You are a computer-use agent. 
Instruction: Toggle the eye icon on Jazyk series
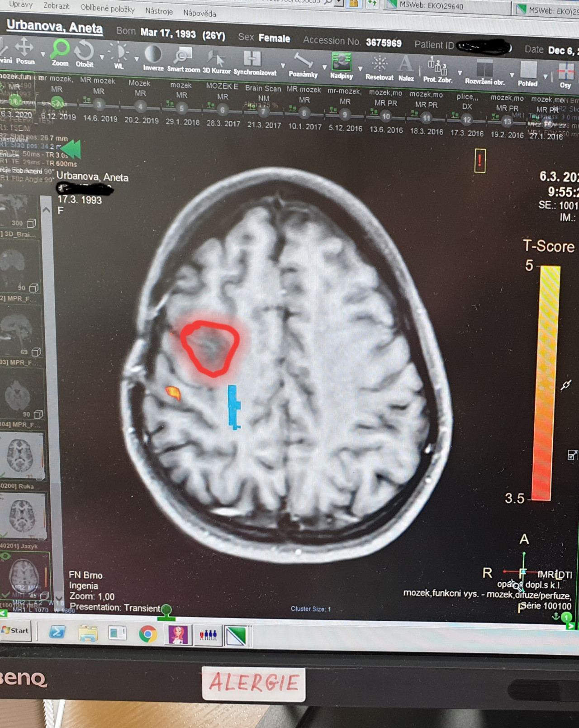(x=5, y=557)
